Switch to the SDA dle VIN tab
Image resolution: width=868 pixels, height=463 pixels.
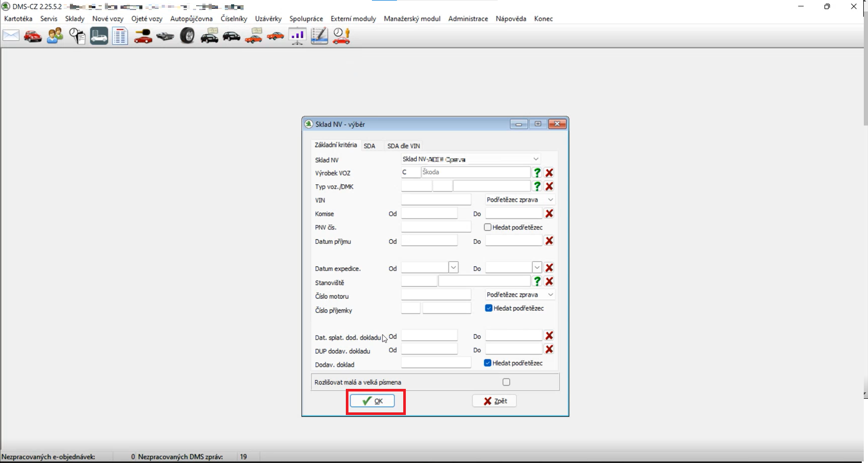click(403, 146)
